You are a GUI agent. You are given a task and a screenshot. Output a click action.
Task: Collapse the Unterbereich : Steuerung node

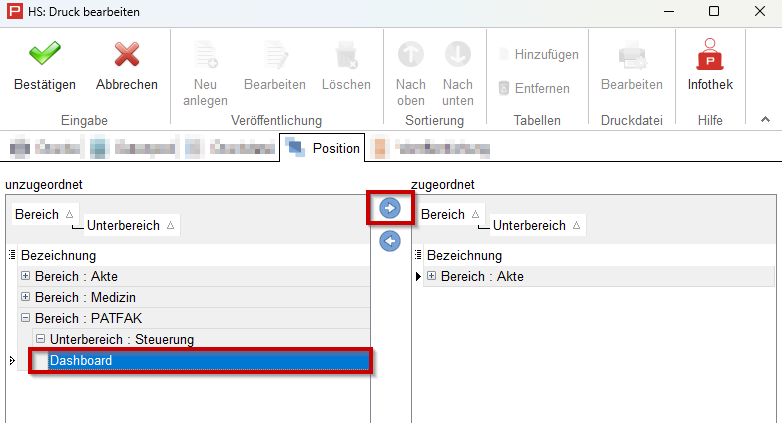tap(40, 339)
